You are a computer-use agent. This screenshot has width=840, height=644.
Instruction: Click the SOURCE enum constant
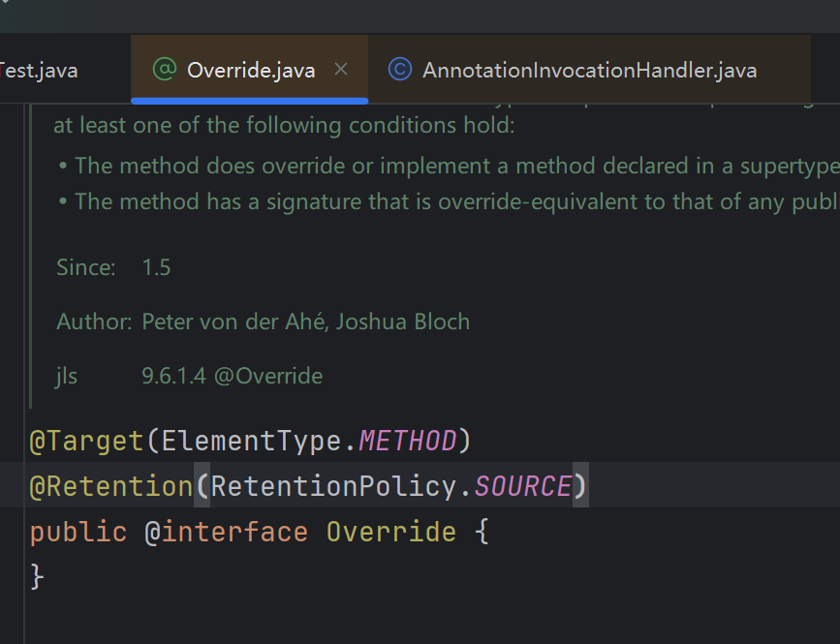(x=522, y=486)
